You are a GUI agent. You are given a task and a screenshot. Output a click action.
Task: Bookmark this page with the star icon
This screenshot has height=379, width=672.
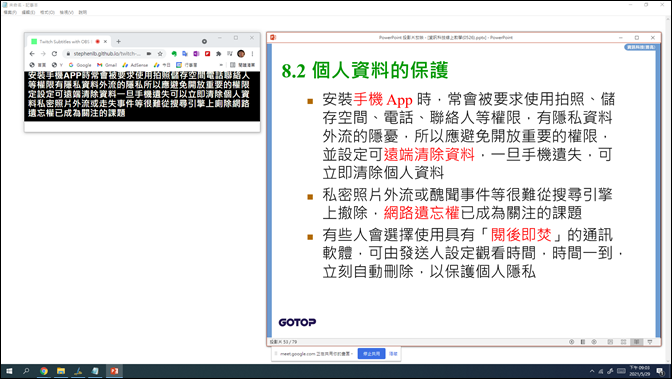pos(160,54)
